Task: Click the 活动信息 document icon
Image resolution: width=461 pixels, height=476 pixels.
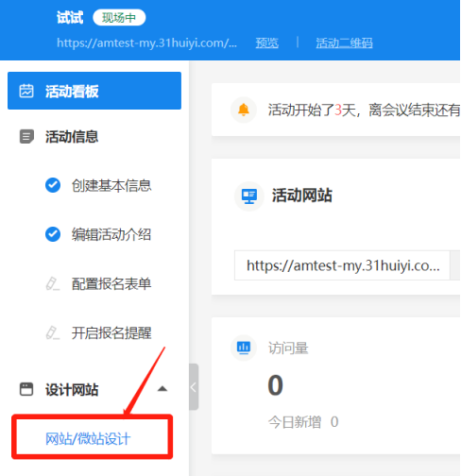Action: point(26,137)
